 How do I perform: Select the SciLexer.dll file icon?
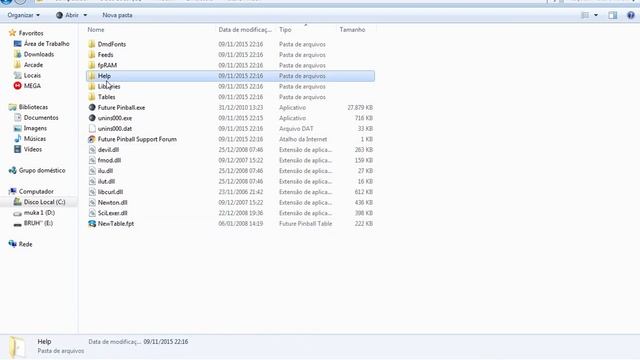click(92, 213)
